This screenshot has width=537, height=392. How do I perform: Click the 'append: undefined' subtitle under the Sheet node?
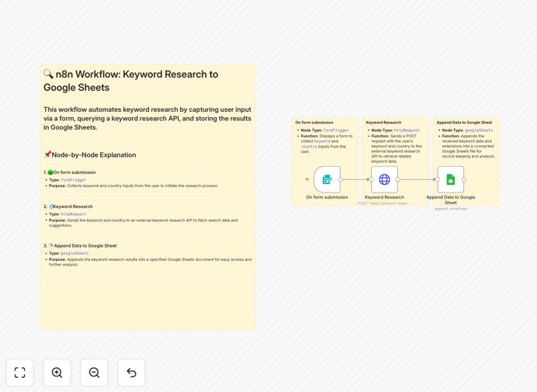451,209
